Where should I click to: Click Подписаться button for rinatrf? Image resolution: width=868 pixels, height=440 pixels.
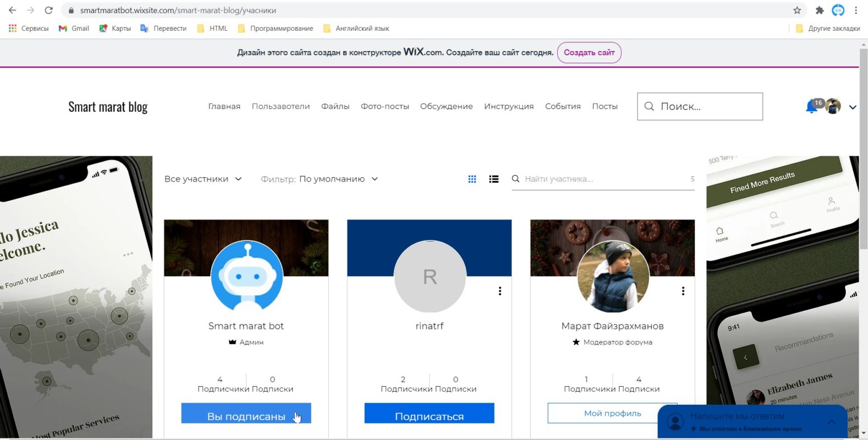pos(429,413)
